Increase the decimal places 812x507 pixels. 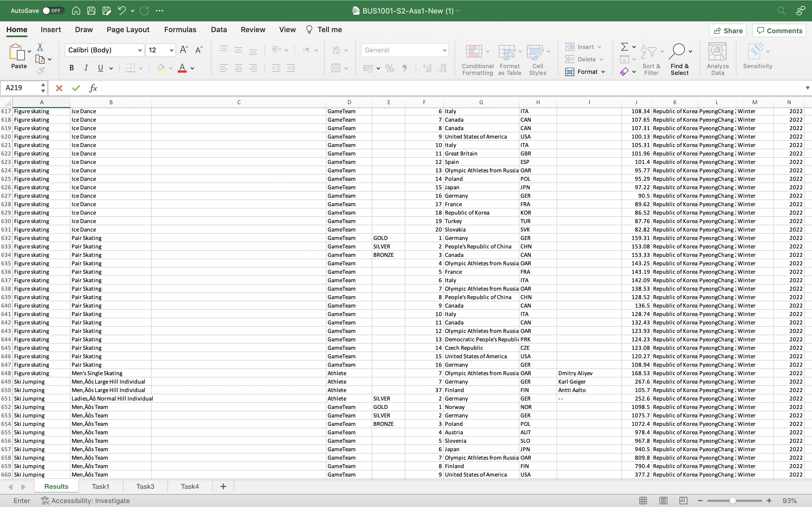click(427, 68)
